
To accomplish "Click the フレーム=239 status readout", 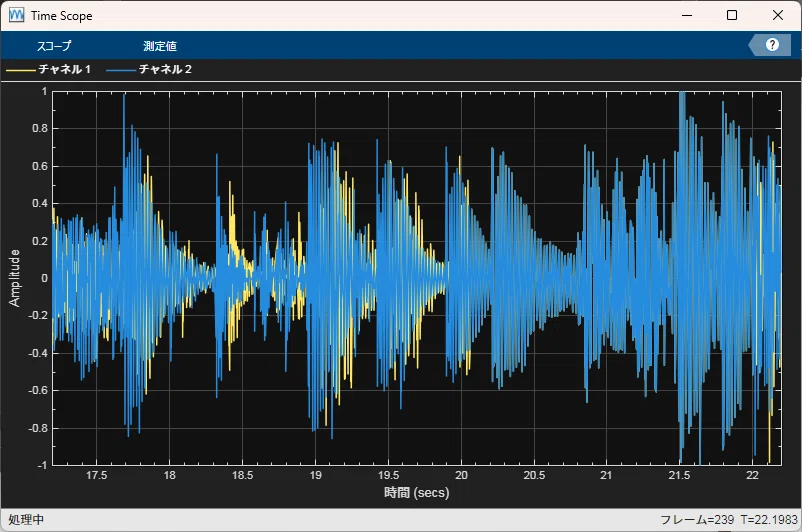I will pyautogui.click(x=697, y=520).
